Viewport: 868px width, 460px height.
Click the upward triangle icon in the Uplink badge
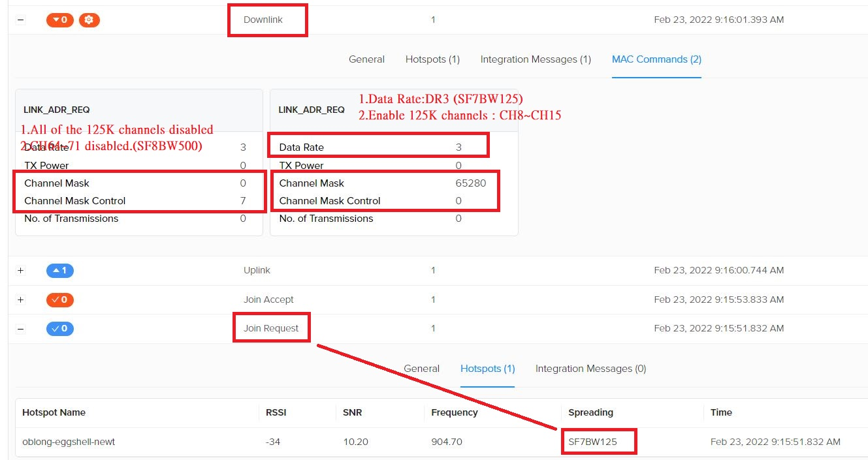pyautogui.click(x=55, y=270)
